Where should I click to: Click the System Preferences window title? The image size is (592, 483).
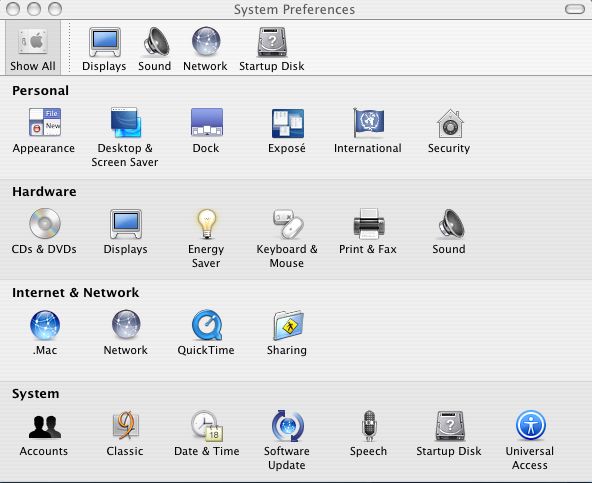point(294,9)
